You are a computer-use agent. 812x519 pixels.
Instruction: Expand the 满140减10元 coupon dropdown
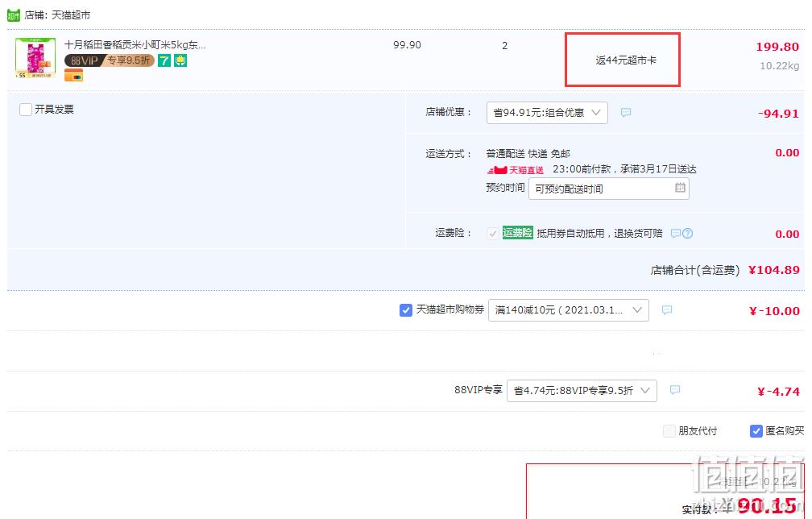click(568, 309)
